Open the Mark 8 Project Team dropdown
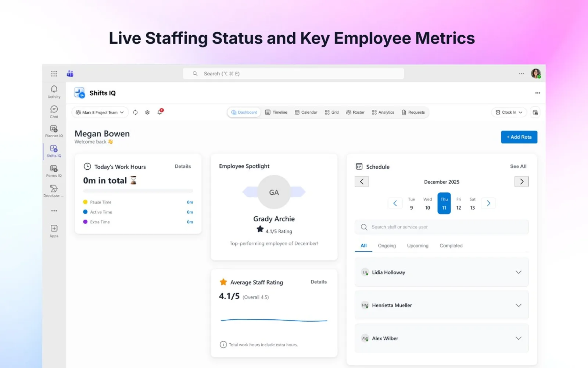The height and width of the screenshot is (368, 588). [100, 112]
